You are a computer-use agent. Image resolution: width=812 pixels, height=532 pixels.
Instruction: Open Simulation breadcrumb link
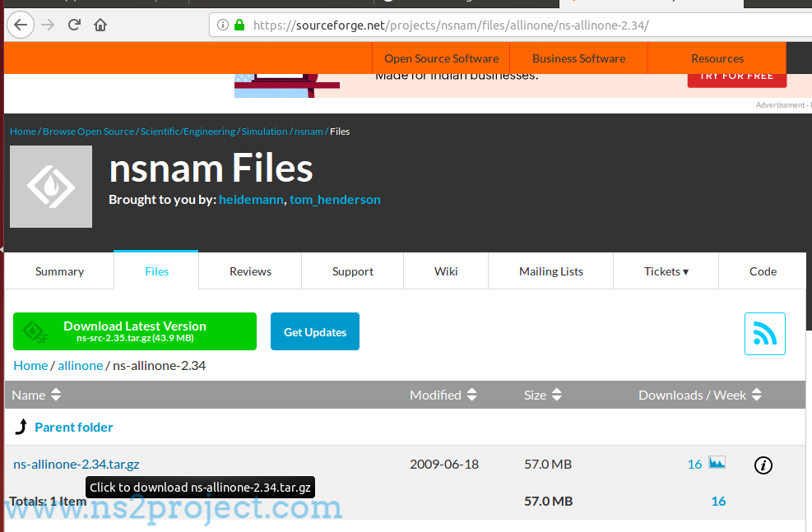tap(265, 132)
